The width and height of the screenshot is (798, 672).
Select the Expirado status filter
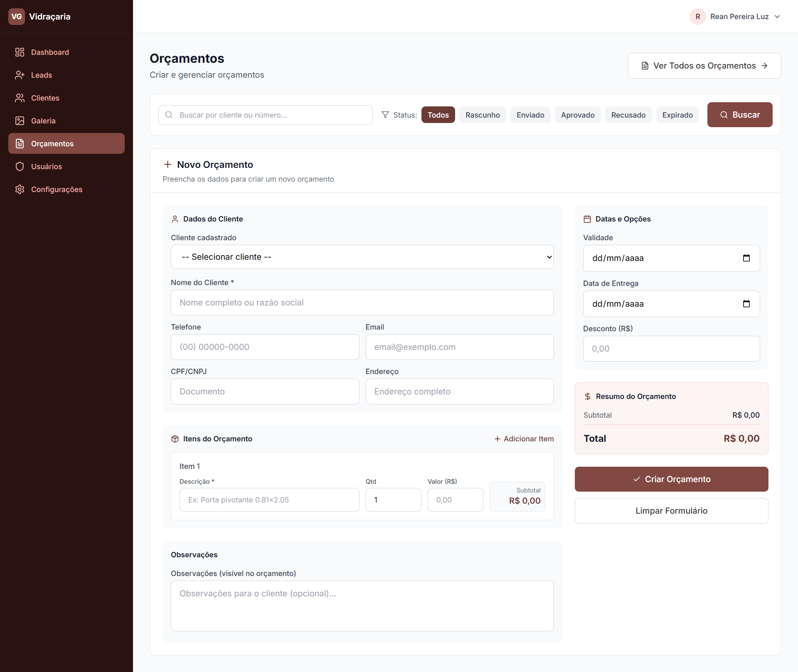[677, 115]
